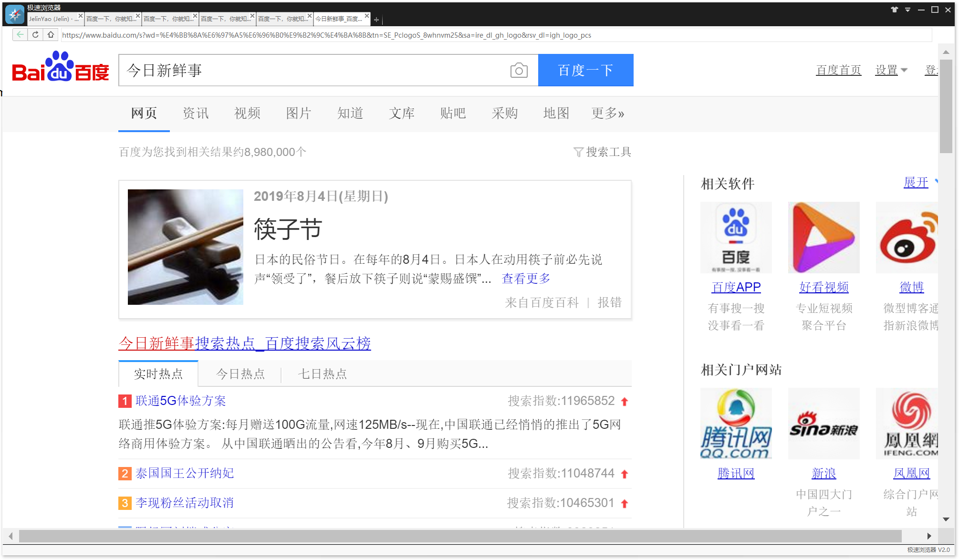Expand the 设置 settings dropdown
The height and width of the screenshot is (560, 959).
click(x=891, y=70)
